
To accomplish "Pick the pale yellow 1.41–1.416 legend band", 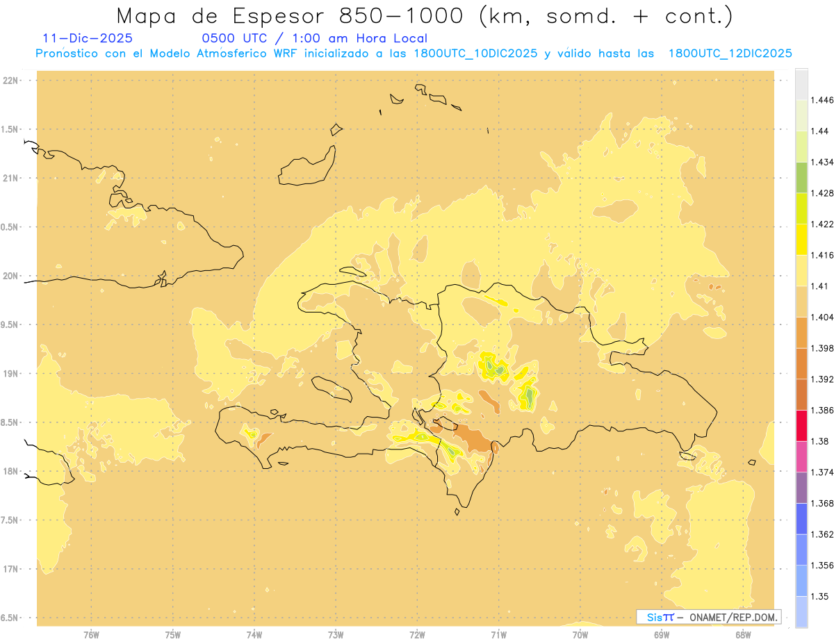I will tap(801, 270).
